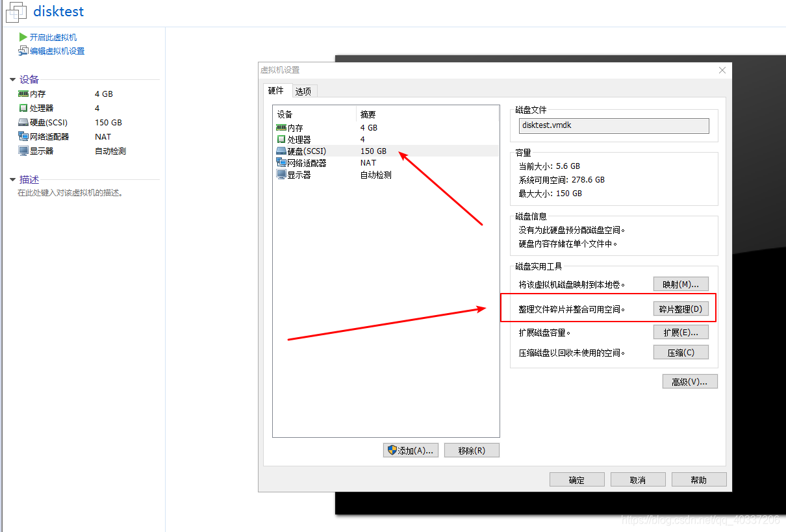This screenshot has height=532, width=786.
Task: Click the 碎片整理(D) button
Action: point(681,309)
